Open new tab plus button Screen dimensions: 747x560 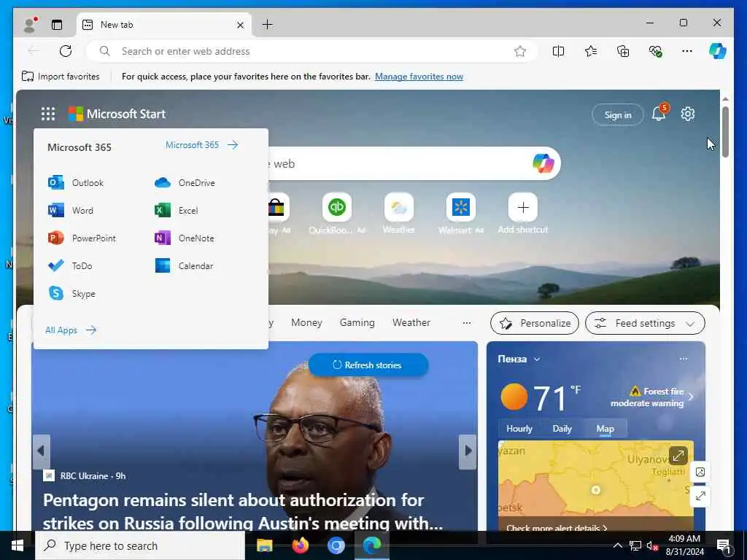coord(268,24)
